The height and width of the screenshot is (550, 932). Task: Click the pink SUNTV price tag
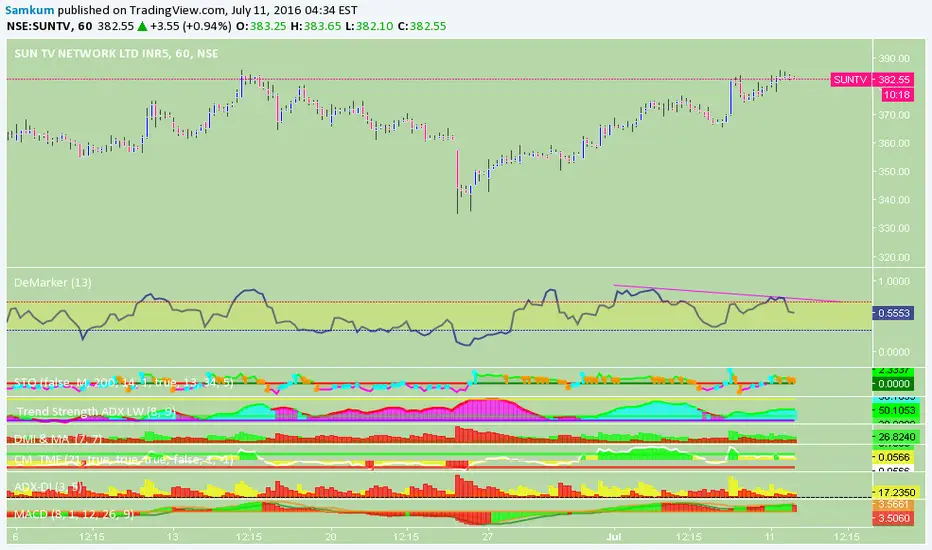pyautogui.click(x=850, y=79)
